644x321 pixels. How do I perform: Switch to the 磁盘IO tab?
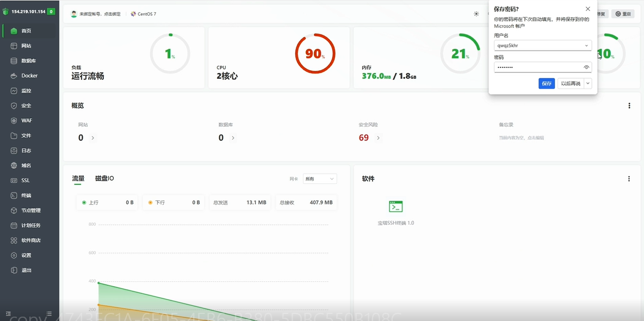click(104, 178)
